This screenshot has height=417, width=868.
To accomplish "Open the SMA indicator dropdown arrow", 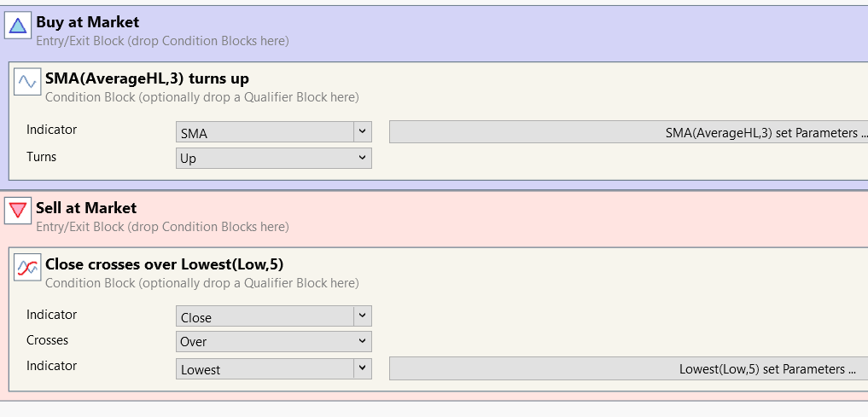I will [x=363, y=132].
